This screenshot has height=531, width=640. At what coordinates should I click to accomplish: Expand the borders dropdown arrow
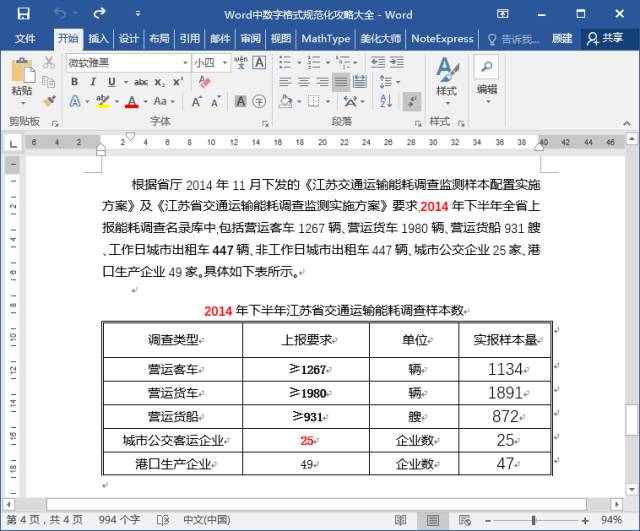[328, 101]
